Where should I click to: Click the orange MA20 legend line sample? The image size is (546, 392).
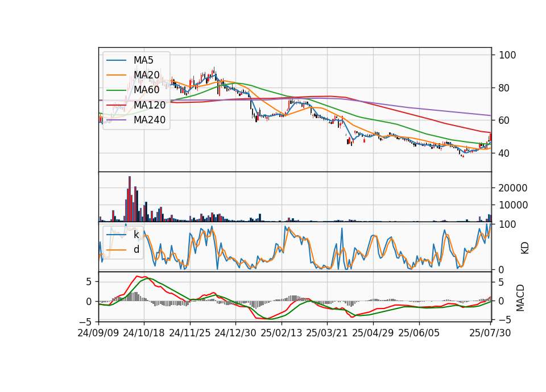116,75
